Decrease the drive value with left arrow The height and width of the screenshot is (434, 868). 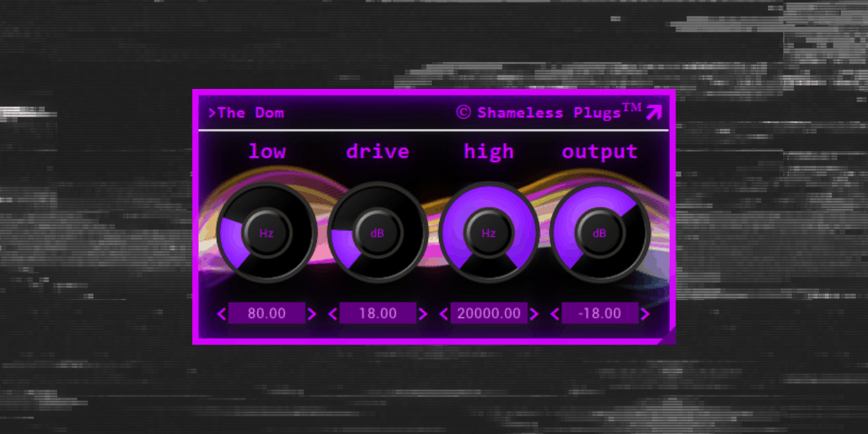pyautogui.click(x=333, y=314)
